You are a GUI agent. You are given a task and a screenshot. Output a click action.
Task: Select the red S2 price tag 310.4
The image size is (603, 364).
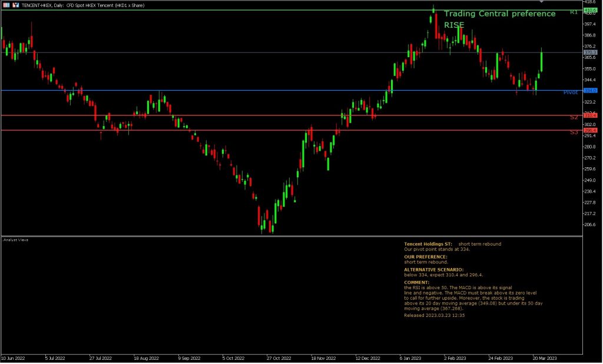[590, 115]
